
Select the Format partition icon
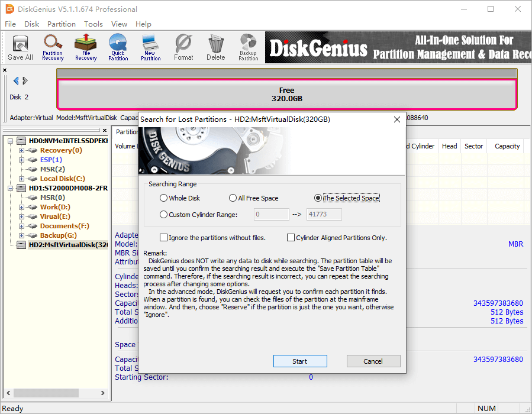tap(183, 47)
